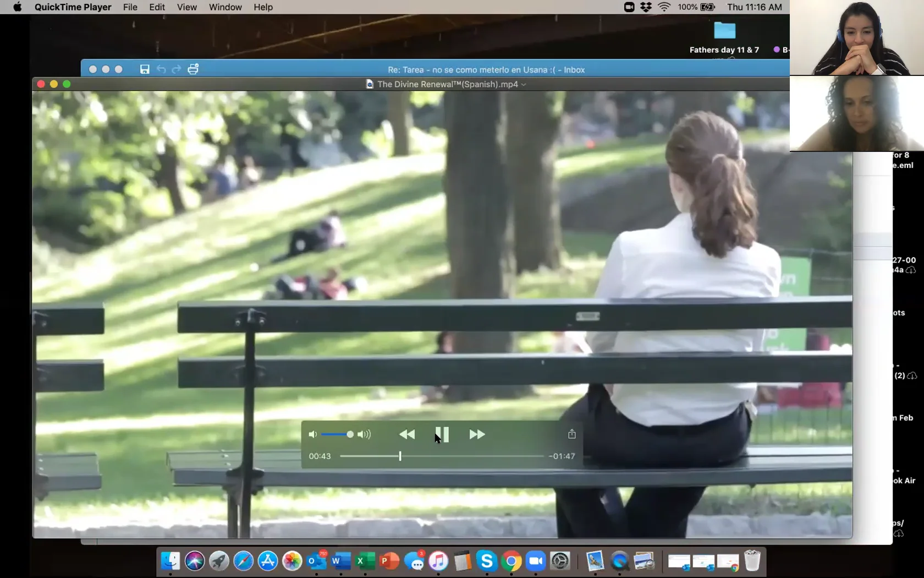This screenshot has width=924, height=578.
Task: Open Google Chrome from the dock
Action: (x=511, y=561)
